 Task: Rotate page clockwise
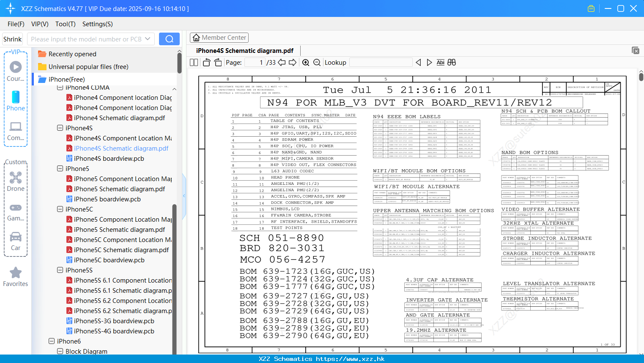[x=218, y=63]
